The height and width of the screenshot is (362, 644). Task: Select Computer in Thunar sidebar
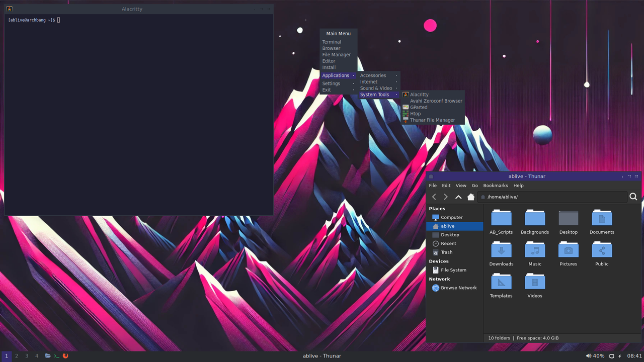[454, 217]
